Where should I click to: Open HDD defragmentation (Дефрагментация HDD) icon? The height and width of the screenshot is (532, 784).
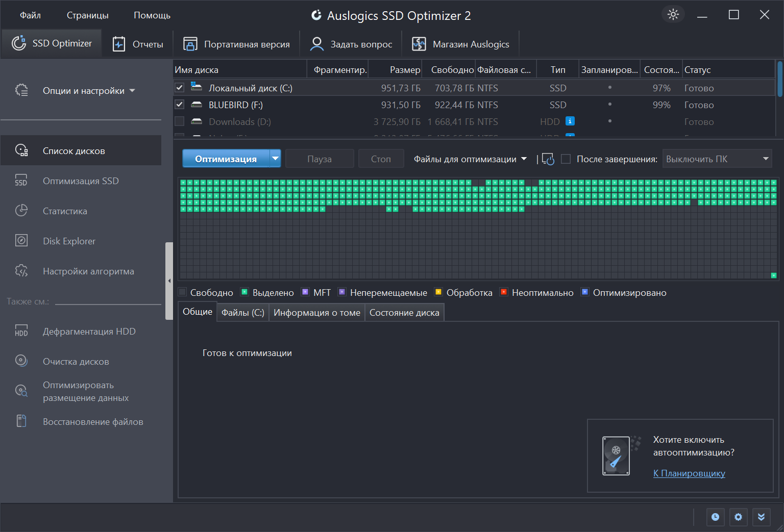[x=21, y=331]
